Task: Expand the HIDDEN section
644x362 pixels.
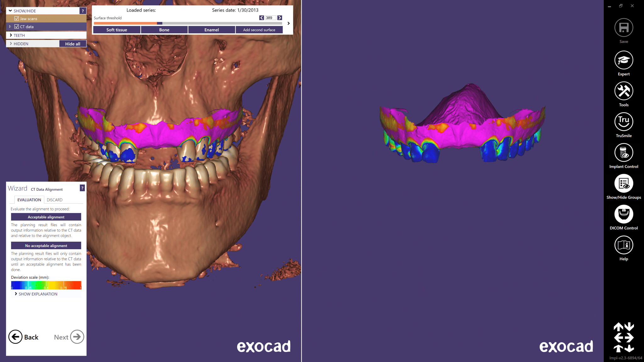Action: [x=11, y=44]
